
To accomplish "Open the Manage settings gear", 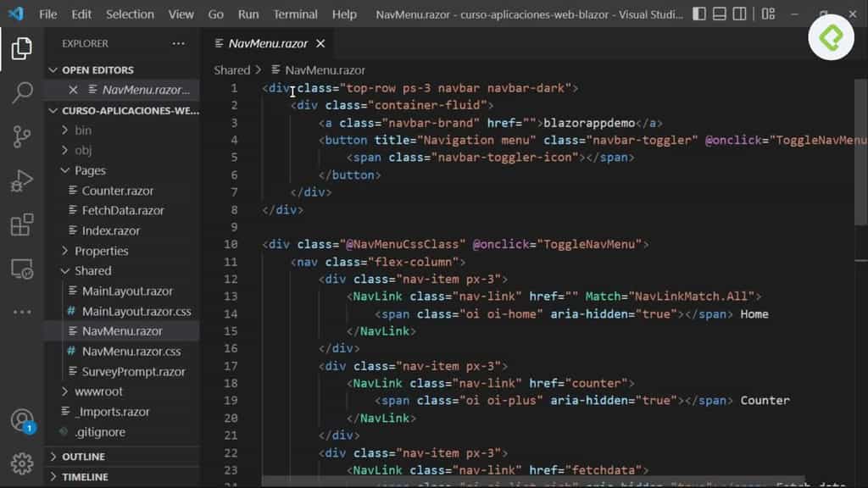I will click(x=21, y=463).
